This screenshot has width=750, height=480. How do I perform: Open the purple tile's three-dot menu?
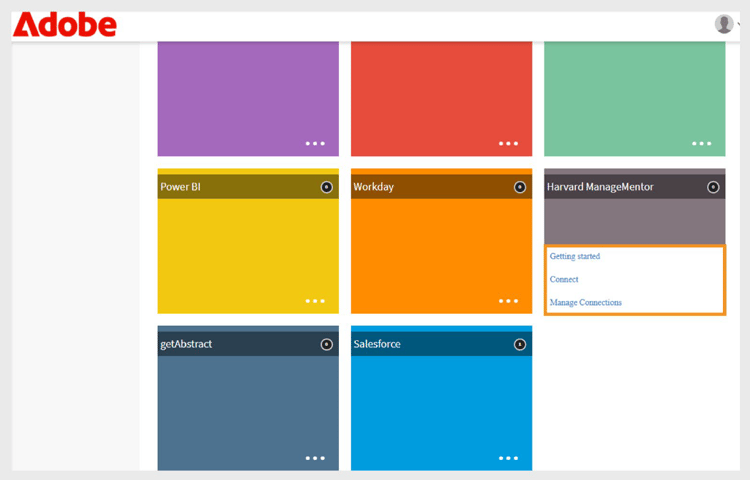point(315,143)
